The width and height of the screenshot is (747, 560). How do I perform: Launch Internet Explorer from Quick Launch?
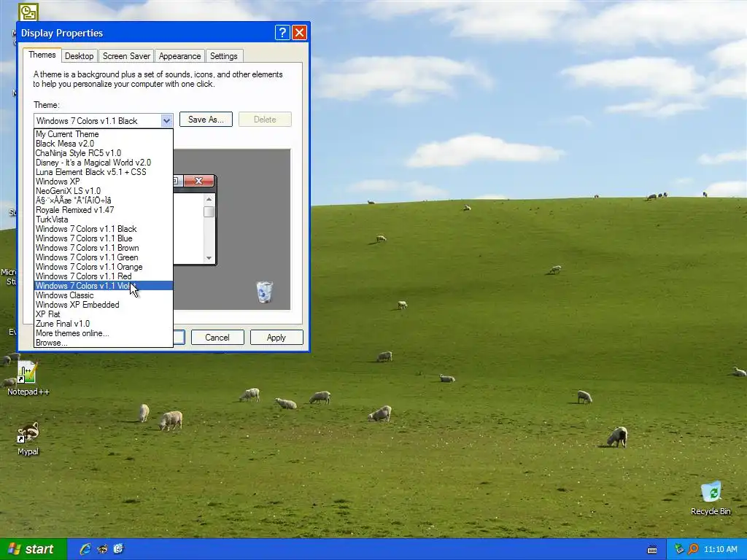[86, 549]
